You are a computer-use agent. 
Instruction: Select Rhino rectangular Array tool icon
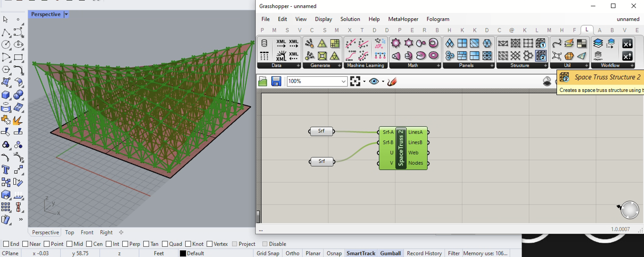pyautogui.click(x=6, y=207)
